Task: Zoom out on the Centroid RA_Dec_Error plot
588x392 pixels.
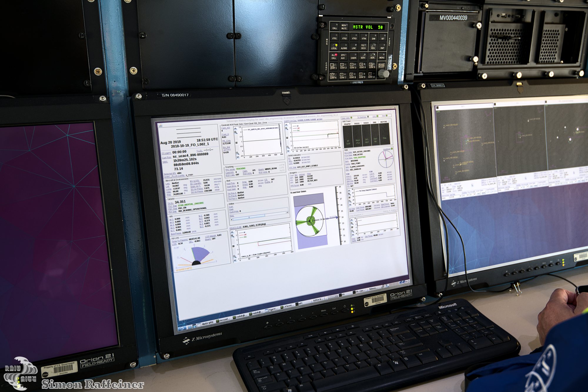Action: point(238,153)
